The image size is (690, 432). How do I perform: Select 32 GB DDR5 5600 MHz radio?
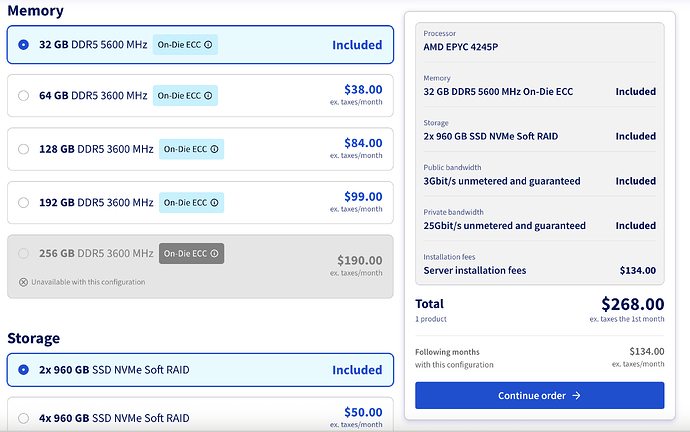click(x=23, y=45)
